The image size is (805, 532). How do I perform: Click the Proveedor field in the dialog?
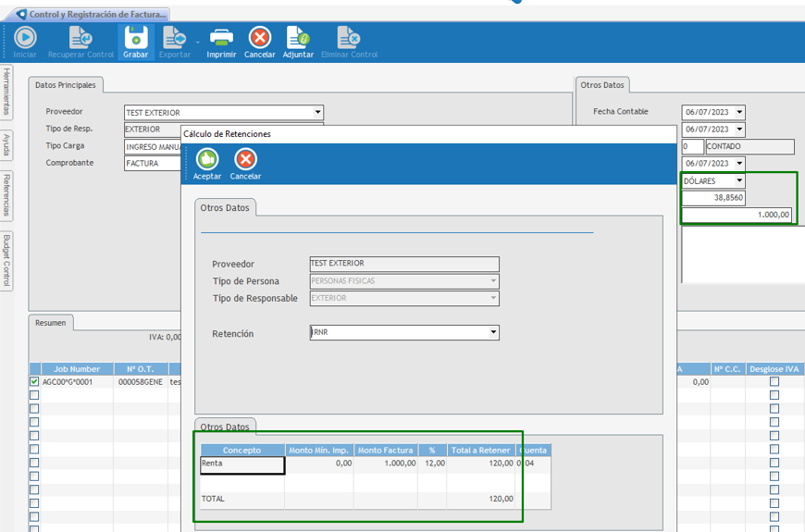point(404,264)
